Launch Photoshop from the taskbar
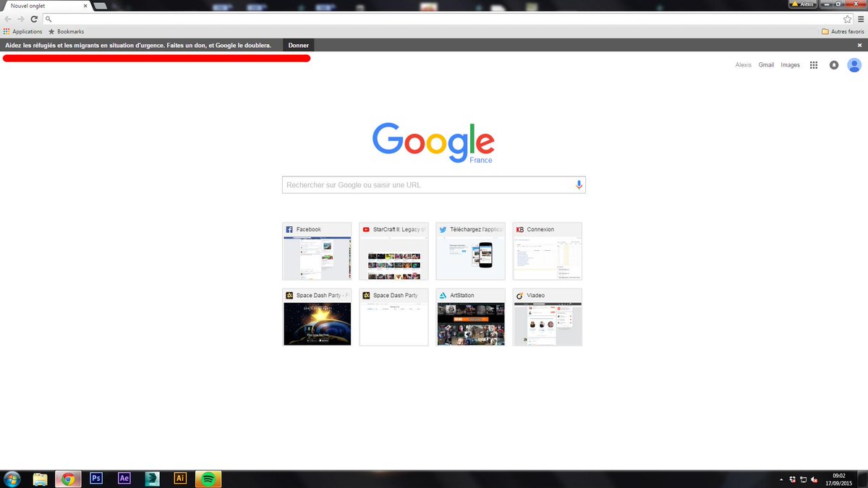Image resolution: width=868 pixels, height=488 pixels. click(96, 479)
